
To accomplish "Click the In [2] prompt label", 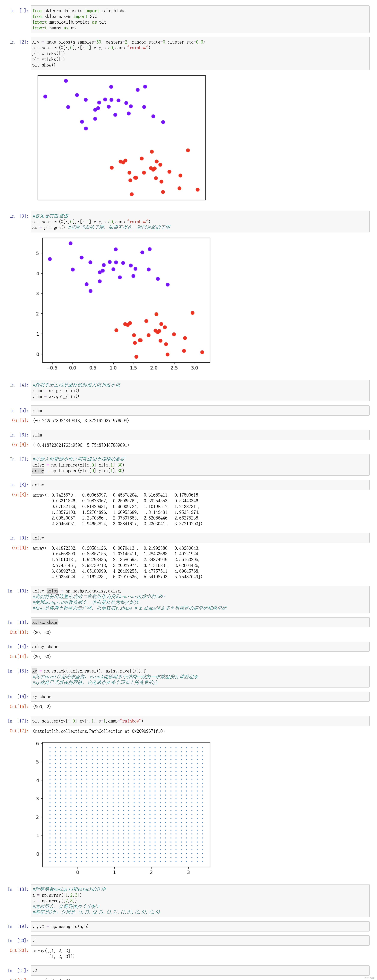I will point(19,42).
